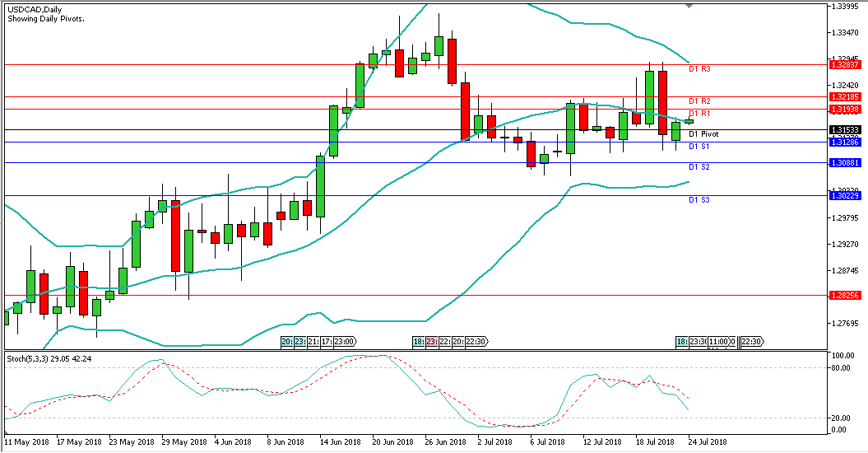Click the D1 Pivot line label
This screenshot has height=453, width=868.
pos(703,133)
